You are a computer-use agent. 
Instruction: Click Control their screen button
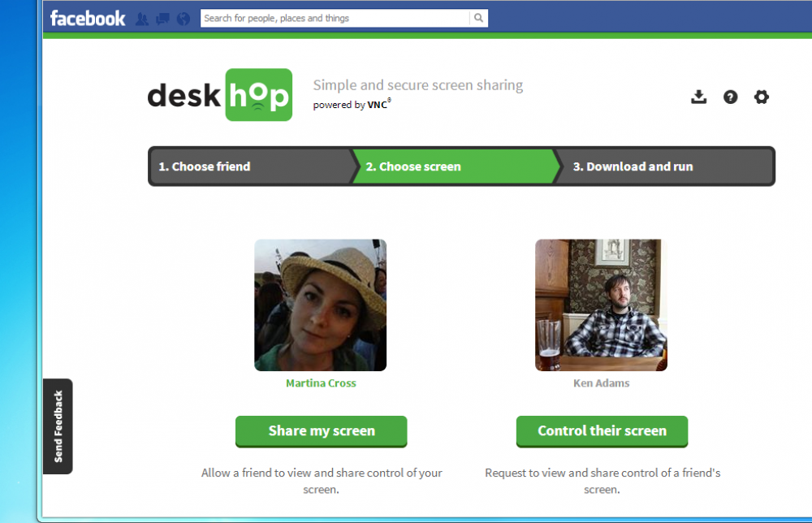pyautogui.click(x=602, y=431)
